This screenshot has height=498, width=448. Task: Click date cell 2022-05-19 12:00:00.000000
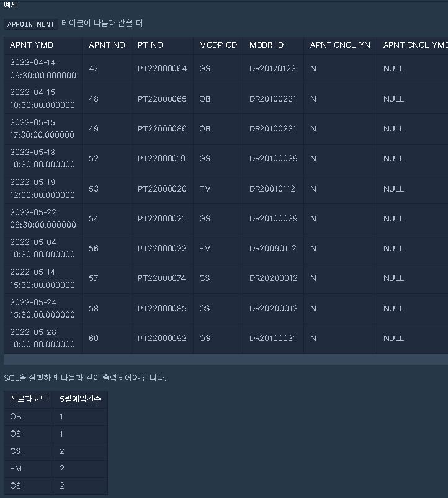click(x=42, y=189)
